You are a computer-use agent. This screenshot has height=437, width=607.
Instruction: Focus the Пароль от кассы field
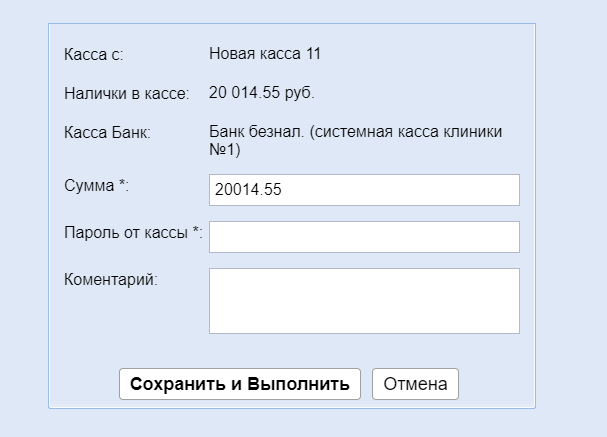pyautogui.click(x=364, y=237)
